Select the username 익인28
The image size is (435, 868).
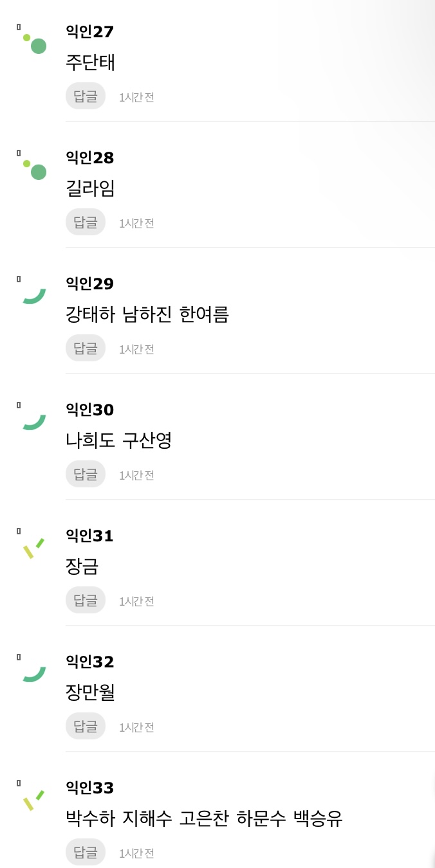[x=89, y=158]
